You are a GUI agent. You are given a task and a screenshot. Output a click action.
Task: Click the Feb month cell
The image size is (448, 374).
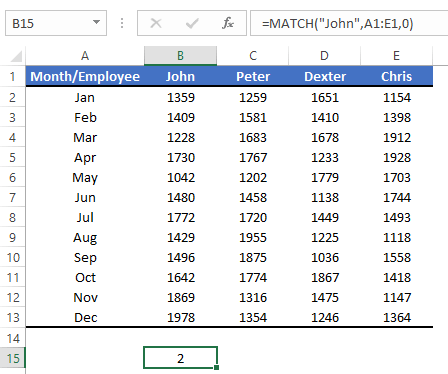[x=85, y=117]
